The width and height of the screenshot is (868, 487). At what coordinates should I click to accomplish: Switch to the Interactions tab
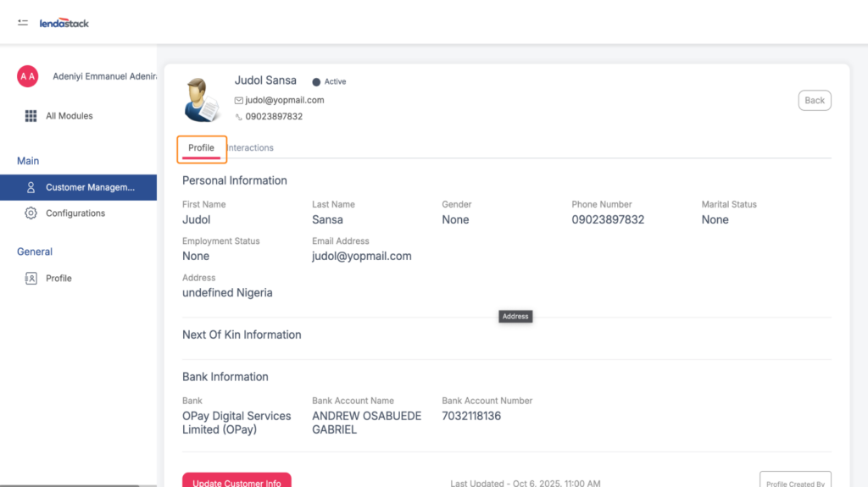pyautogui.click(x=251, y=148)
